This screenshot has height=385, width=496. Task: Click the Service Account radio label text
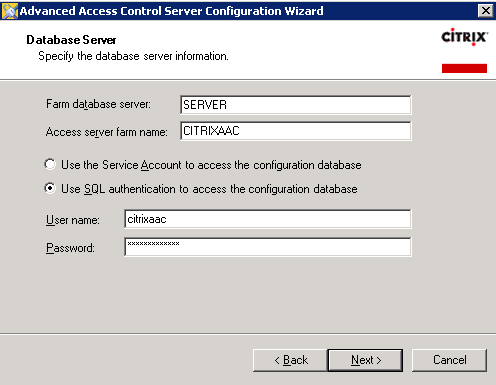pos(211,165)
